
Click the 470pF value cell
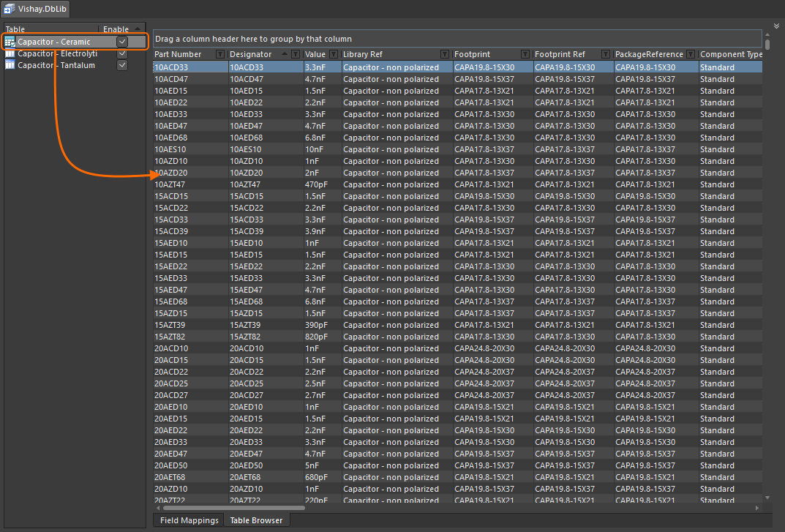[323, 184]
